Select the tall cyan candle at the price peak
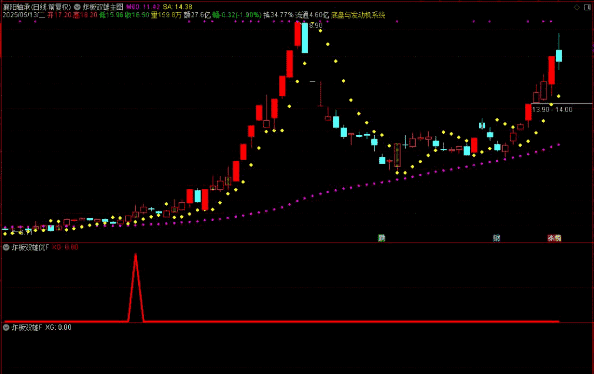The image size is (594, 374). [x=305, y=38]
